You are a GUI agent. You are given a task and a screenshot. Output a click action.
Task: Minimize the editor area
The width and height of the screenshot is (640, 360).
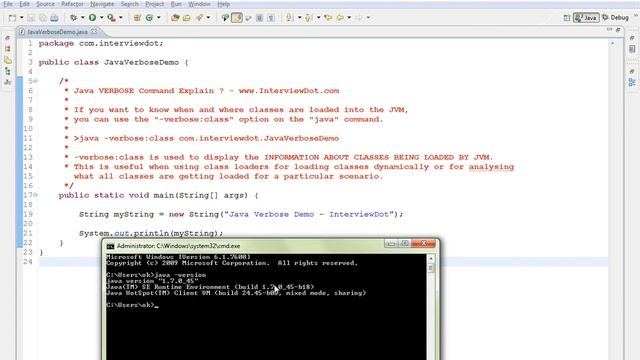point(609,30)
